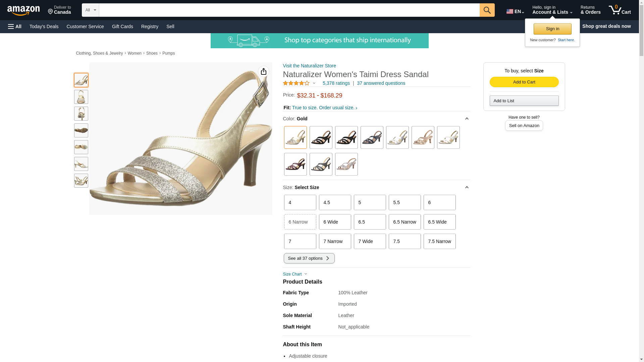
Task: Click the search magnifier button
Action: [x=487, y=10]
